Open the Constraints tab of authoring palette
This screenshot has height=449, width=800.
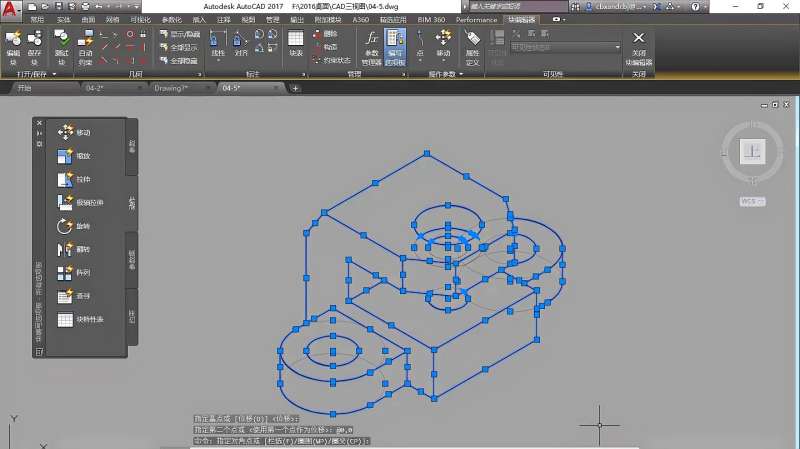[132, 317]
